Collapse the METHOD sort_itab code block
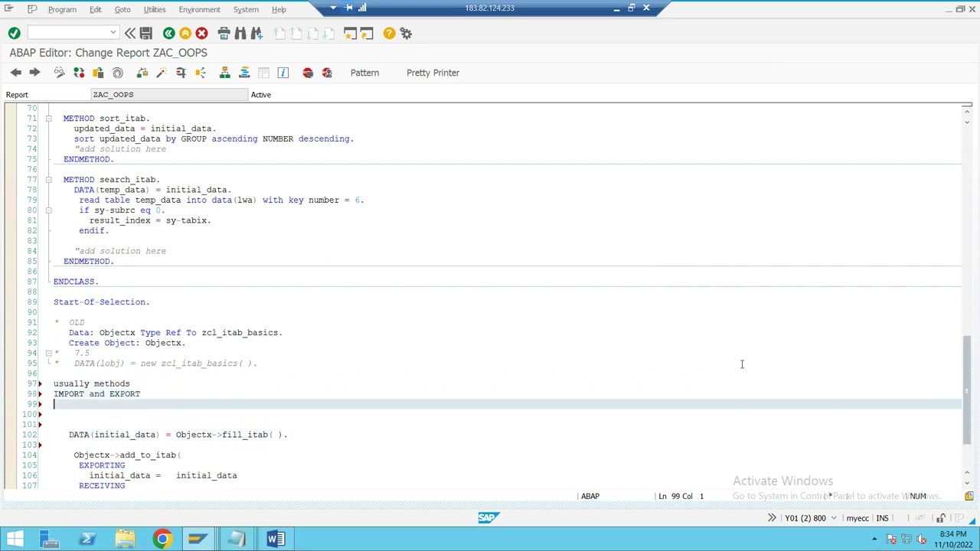The width and height of the screenshot is (980, 551). coord(48,119)
